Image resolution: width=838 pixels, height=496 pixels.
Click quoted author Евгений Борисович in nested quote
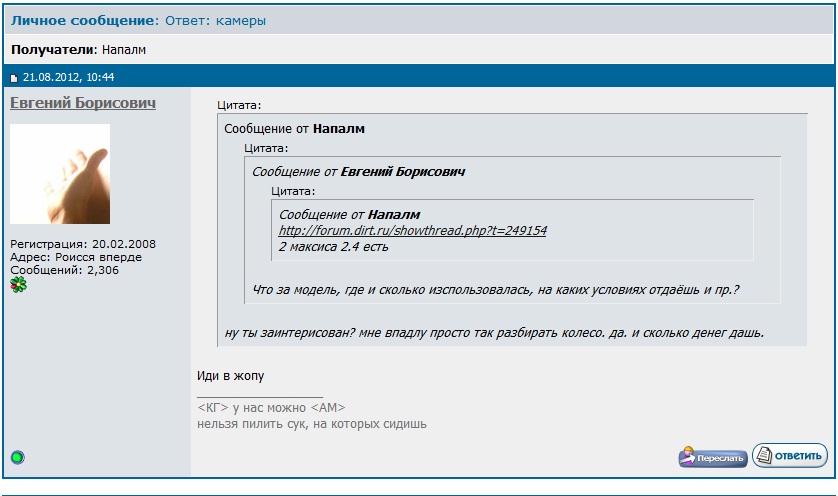click(x=403, y=172)
